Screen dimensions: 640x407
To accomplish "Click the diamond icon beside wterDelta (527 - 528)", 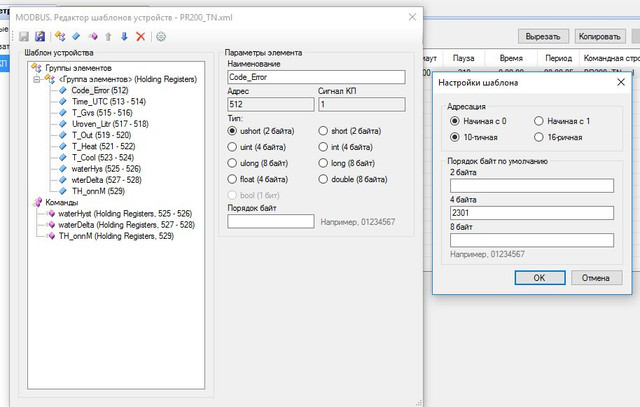I will point(63,180).
